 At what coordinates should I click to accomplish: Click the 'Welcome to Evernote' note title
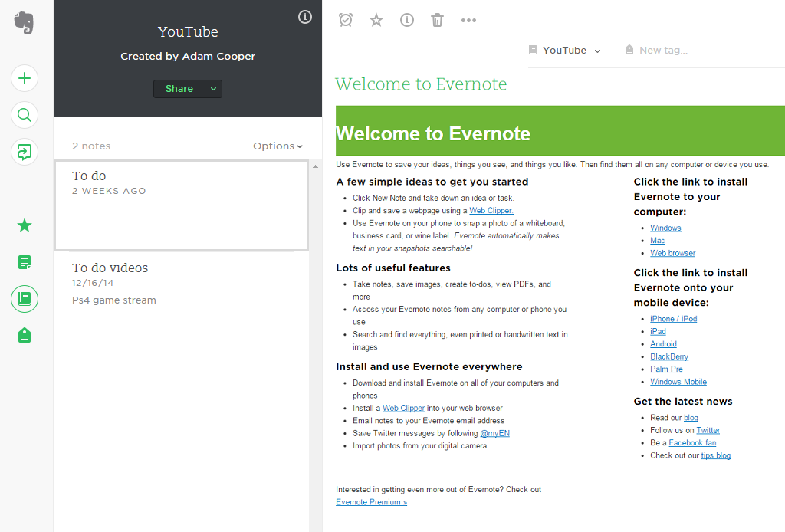point(421,84)
